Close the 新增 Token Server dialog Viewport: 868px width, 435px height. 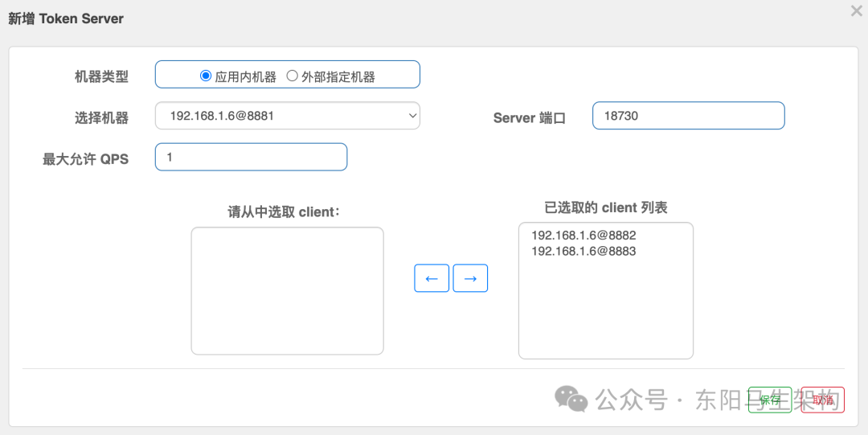[x=857, y=10]
